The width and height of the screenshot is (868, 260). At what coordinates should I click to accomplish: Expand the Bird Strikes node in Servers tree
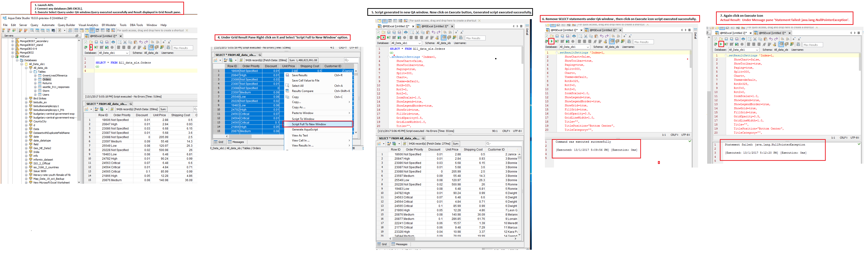click(x=26, y=98)
